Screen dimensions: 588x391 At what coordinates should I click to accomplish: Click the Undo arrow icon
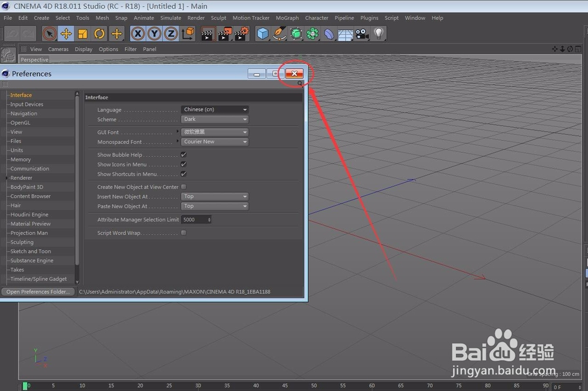[x=12, y=34]
